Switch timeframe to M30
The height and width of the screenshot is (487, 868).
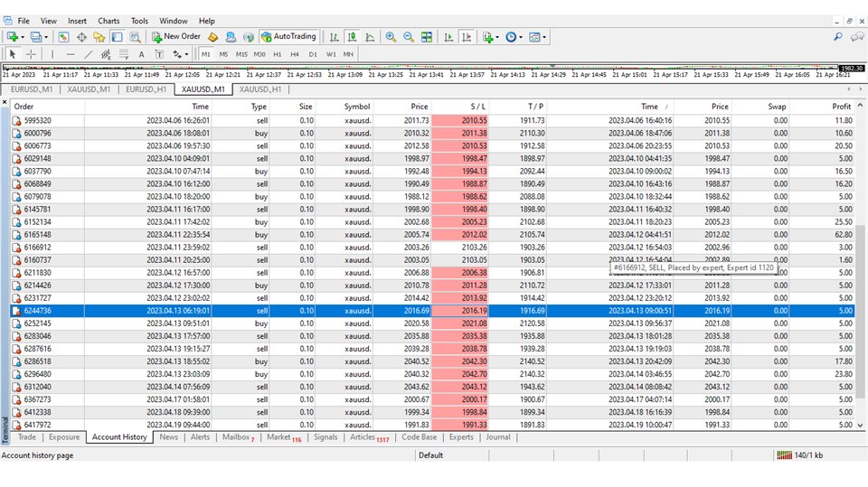[259, 54]
